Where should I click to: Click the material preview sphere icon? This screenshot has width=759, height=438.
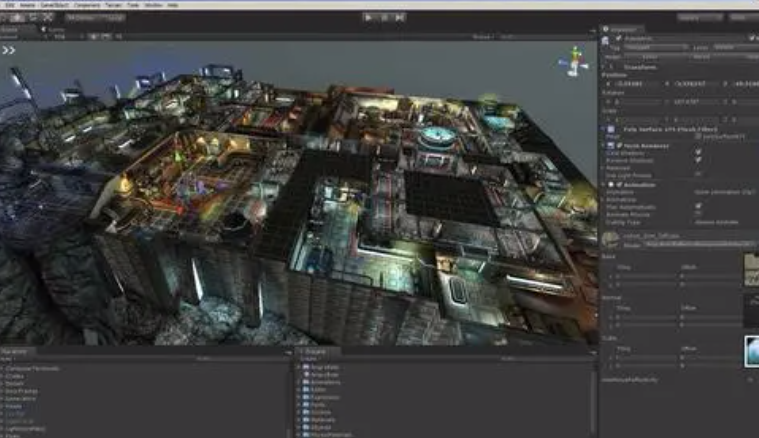610,239
